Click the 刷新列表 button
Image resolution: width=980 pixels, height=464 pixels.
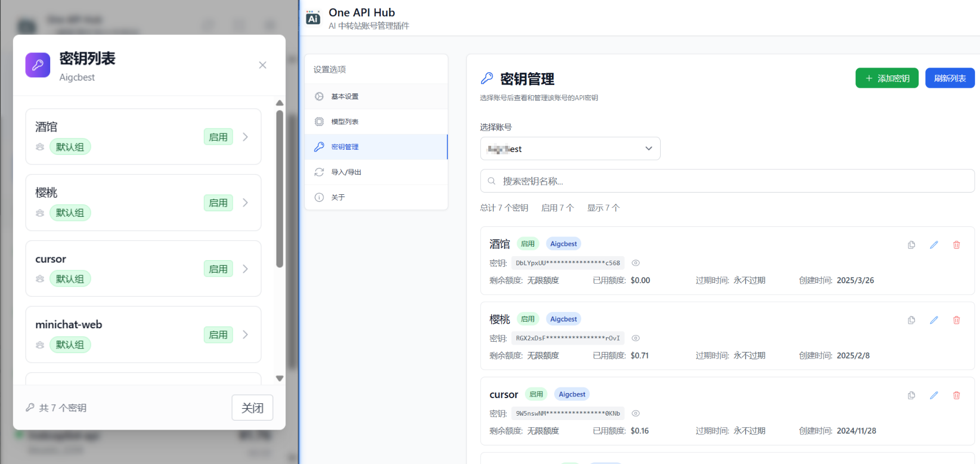pyautogui.click(x=950, y=78)
